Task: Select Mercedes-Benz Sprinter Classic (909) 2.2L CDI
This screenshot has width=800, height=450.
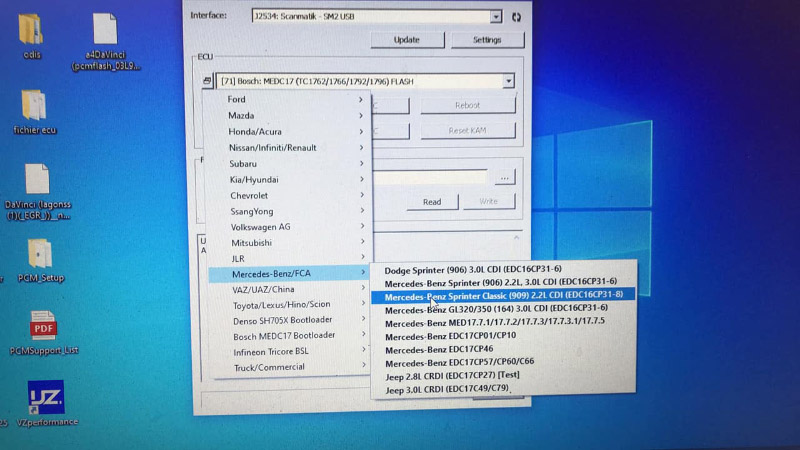Action: [503, 295]
